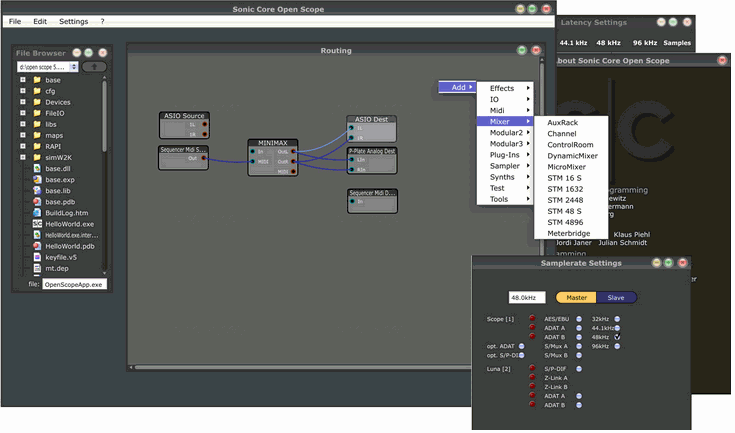Expand the libs folder tree node

pyautogui.click(x=22, y=124)
